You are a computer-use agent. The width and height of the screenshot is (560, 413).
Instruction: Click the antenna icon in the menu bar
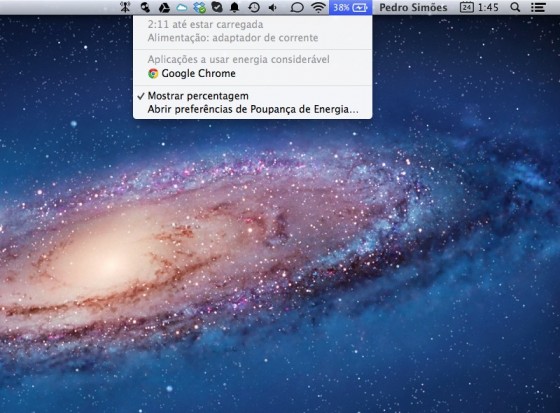[125, 7]
